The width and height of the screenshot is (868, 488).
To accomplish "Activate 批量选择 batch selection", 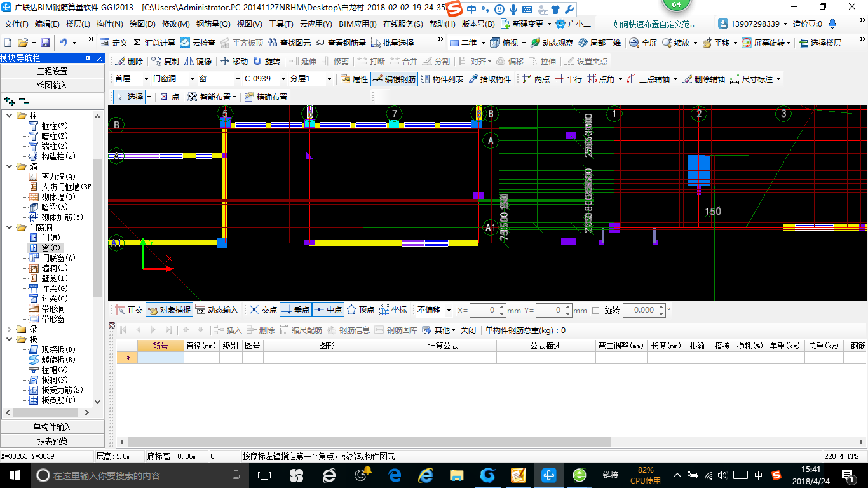I will [x=392, y=43].
